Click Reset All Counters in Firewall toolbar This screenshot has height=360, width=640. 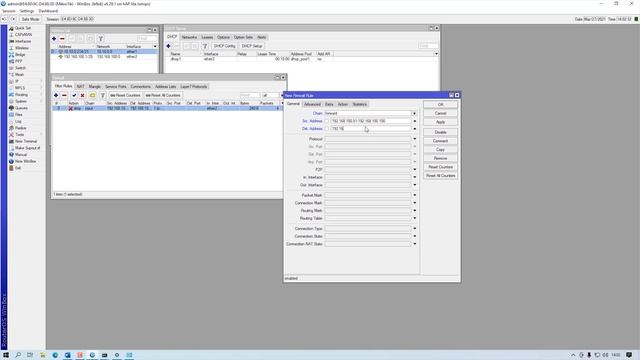[x=163, y=96]
